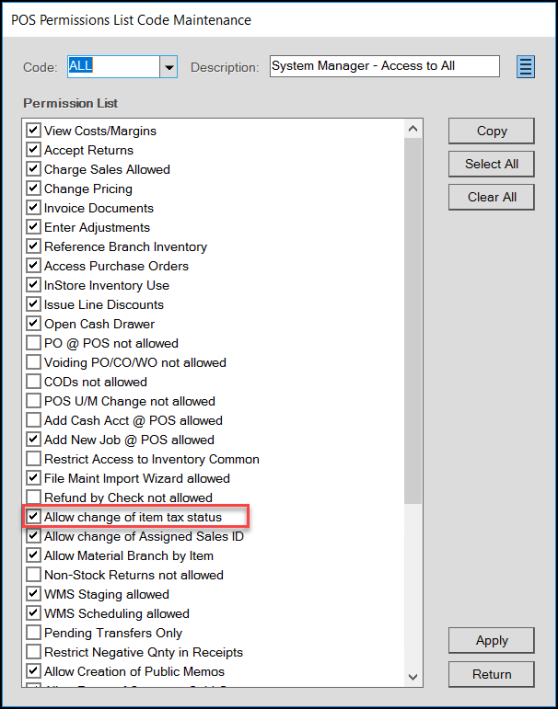Viewport: 558px width, 709px height.
Task: Open the menu icon beside Description
Action: coord(525,66)
